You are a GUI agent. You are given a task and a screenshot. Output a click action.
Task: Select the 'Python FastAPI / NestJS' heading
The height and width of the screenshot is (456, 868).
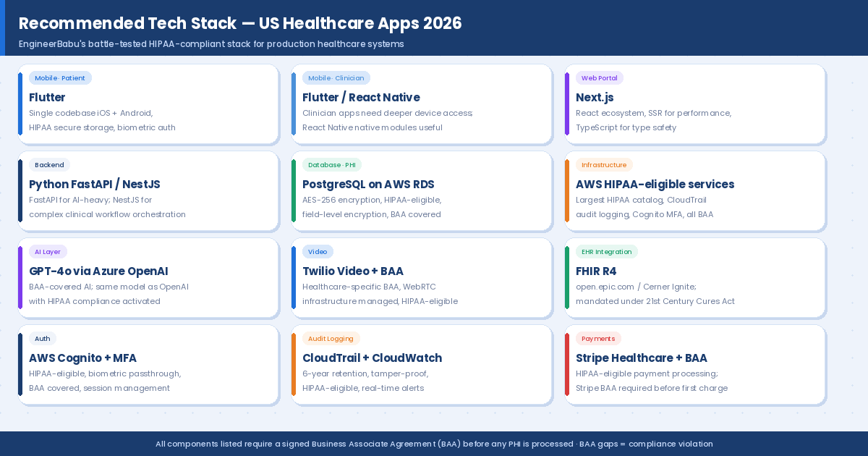[x=95, y=185]
